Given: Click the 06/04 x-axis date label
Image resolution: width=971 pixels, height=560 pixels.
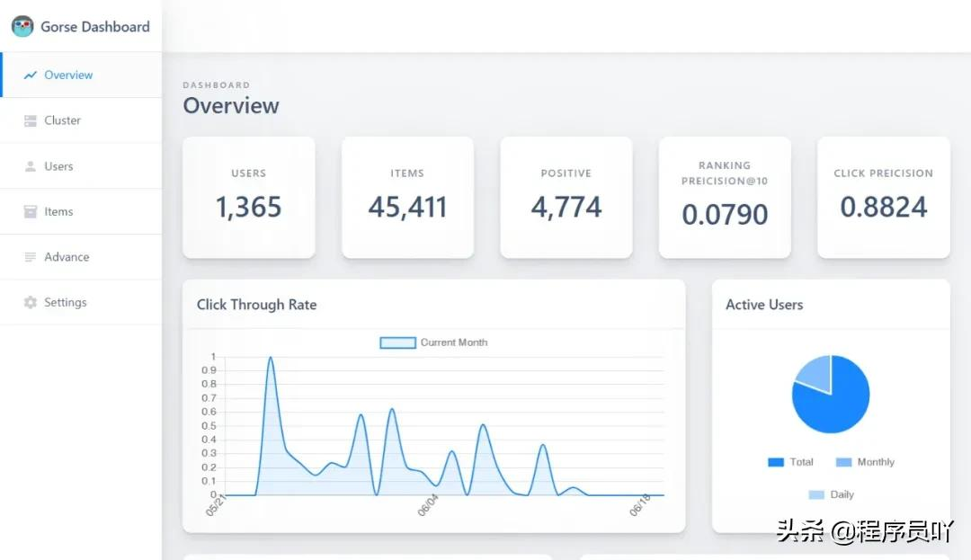Looking at the screenshot, I should (x=427, y=505).
